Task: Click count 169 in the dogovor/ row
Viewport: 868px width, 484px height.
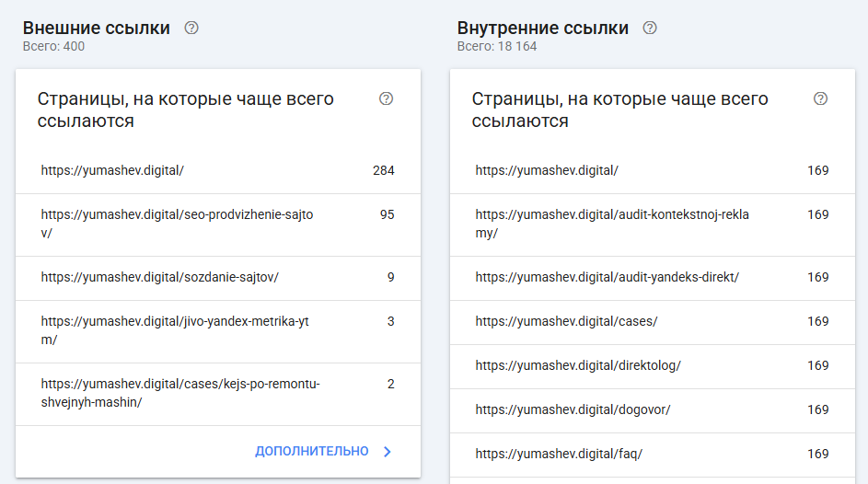Action: click(818, 409)
